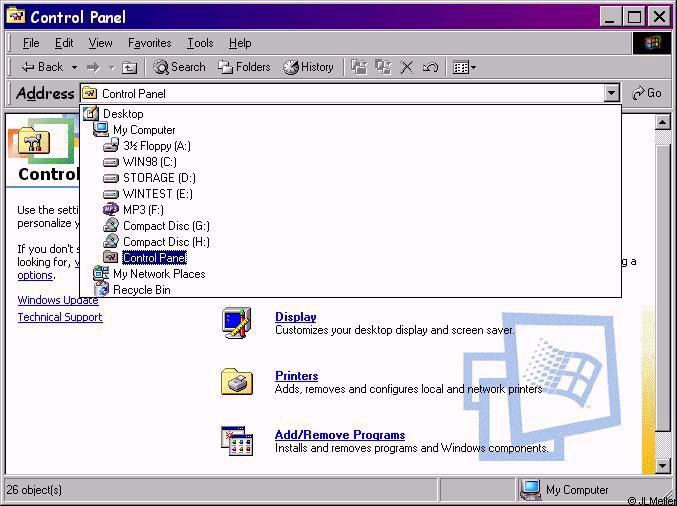This screenshot has height=506, width=677.
Task: Click the Back arrow button
Action: [42, 67]
